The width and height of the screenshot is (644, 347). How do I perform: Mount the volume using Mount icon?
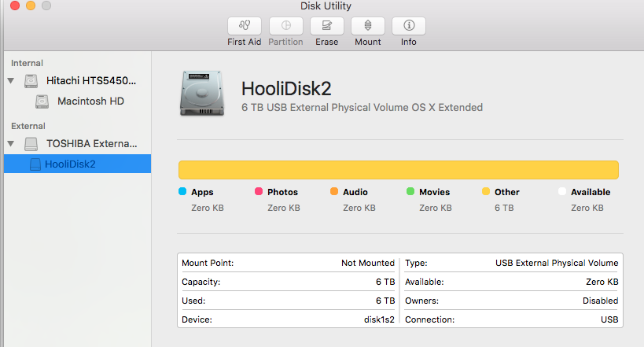367,26
